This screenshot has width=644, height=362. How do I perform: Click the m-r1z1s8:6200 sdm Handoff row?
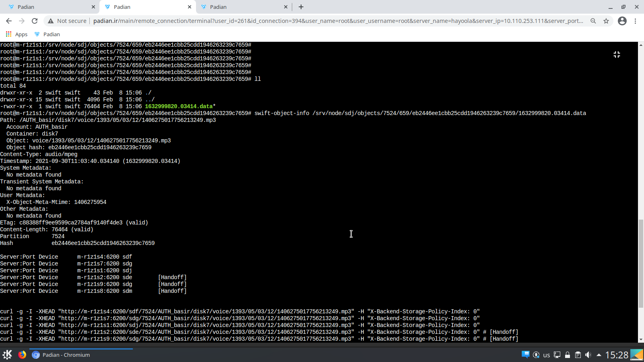93,291
